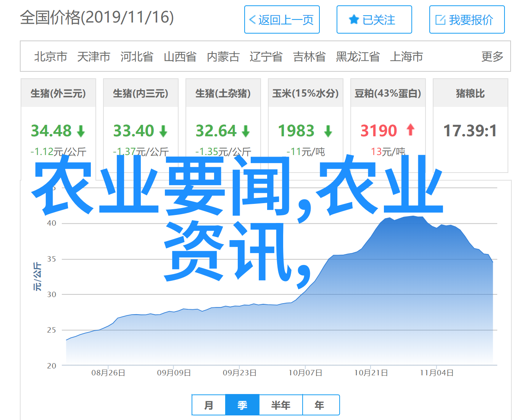Go back with 返回上一页 button
Image resolution: width=519 pixels, height=420 pixels.
[x=282, y=19]
